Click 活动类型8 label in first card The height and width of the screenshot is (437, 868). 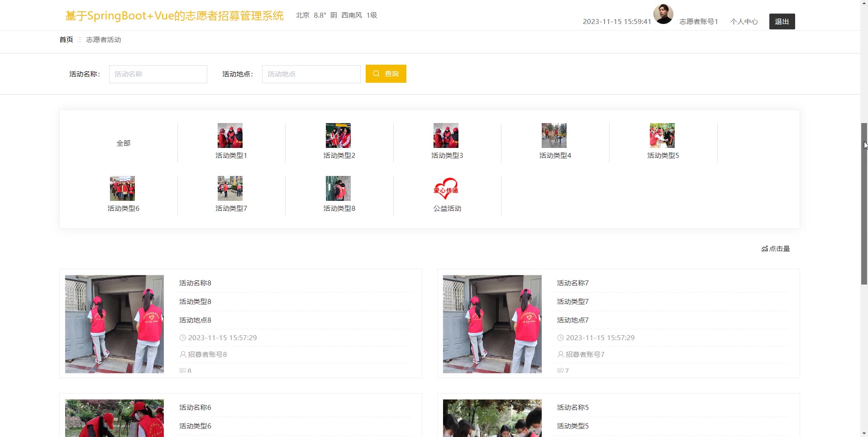point(195,302)
